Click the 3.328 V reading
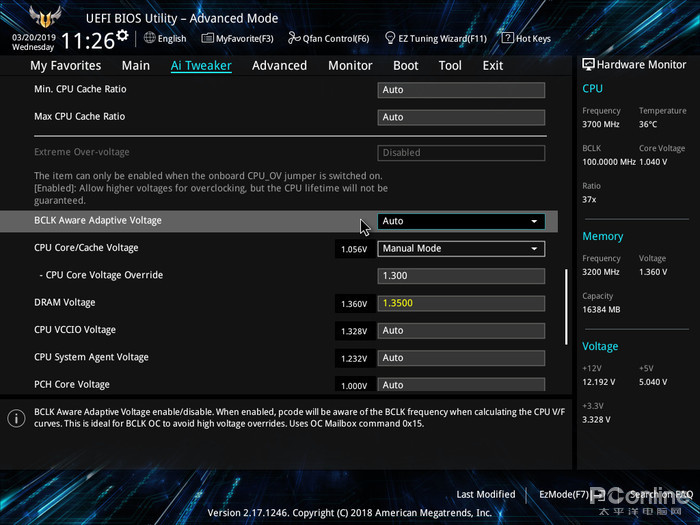700x525 pixels. coord(596,420)
